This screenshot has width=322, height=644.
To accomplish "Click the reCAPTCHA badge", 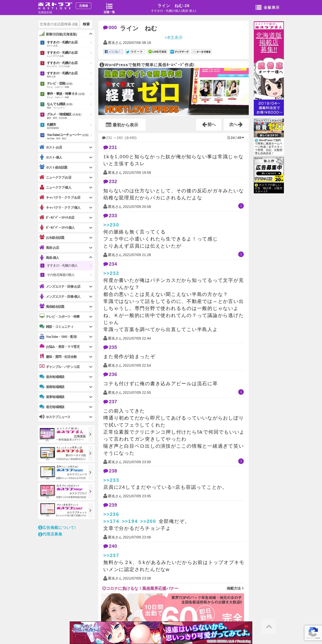I will click(313, 633).
